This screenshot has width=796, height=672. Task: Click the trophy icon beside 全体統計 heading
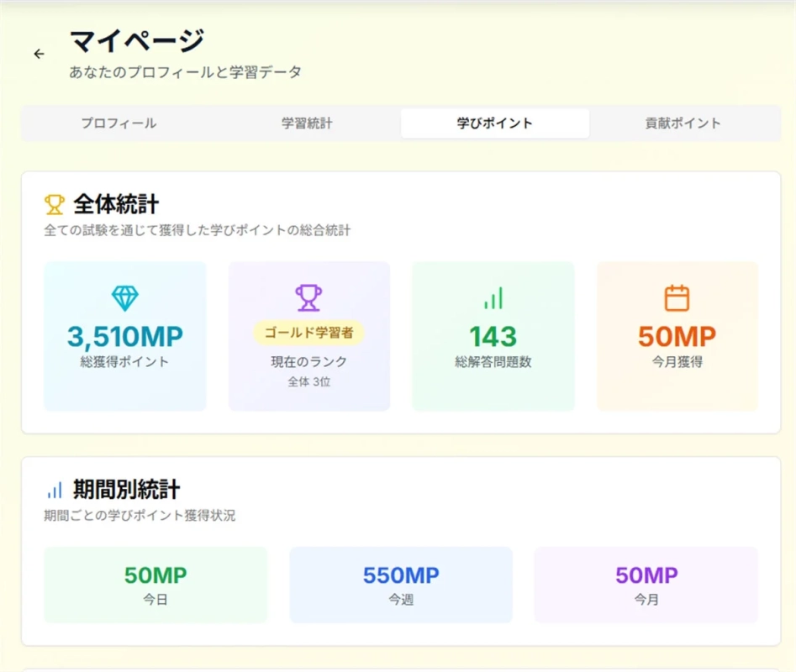tap(53, 203)
